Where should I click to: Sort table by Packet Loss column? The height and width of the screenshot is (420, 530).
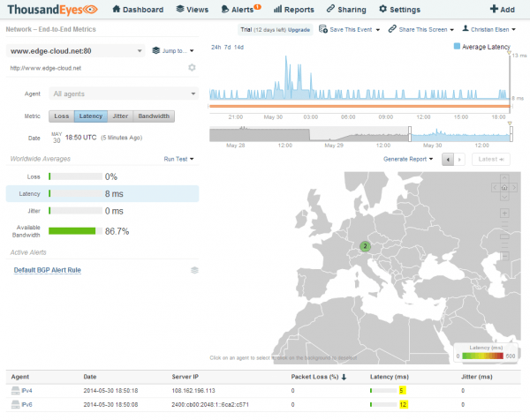(318, 377)
